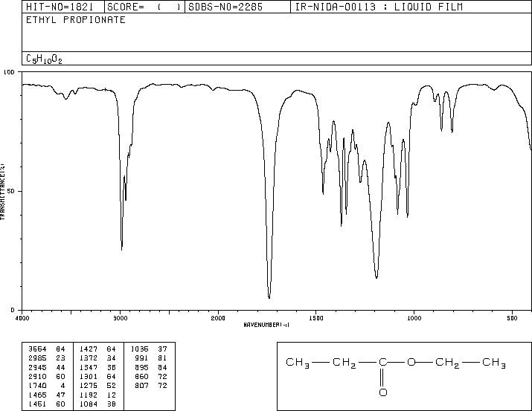Viewport: 532px width, 411px height.
Task: Click transmittance value 23 beside 2985
Action: pyautogui.click(x=60, y=358)
